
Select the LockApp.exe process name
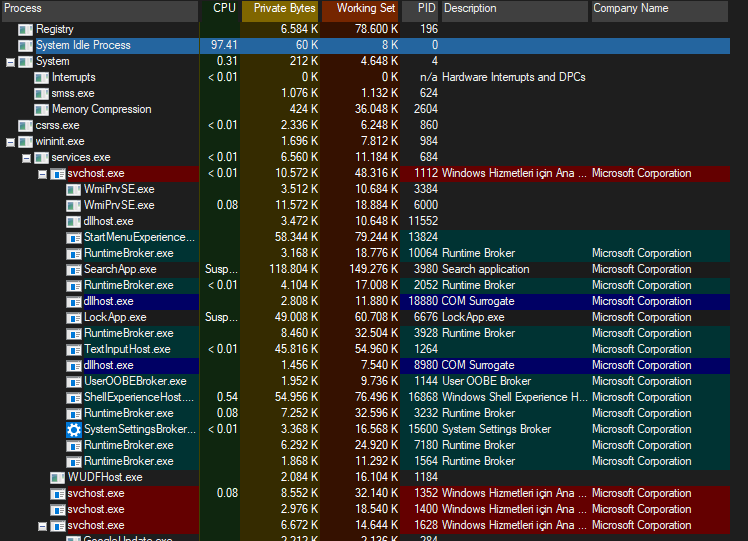pos(115,317)
